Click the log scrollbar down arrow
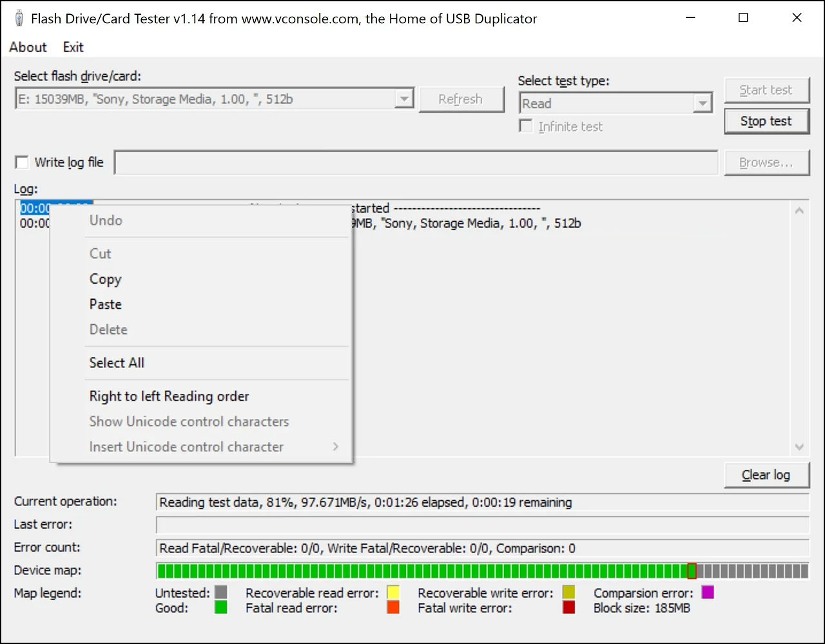 (x=799, y=447)
